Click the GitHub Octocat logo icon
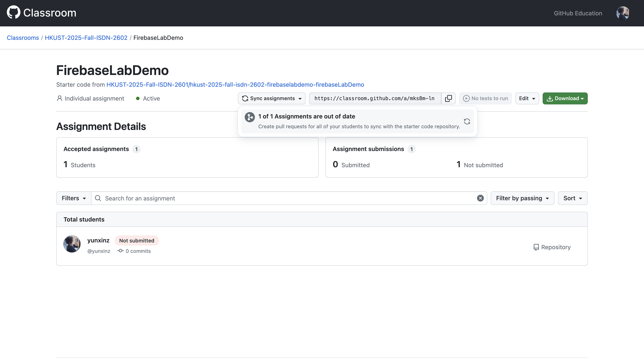The height and width of the screenshot is (363, 644). [13, 13]
